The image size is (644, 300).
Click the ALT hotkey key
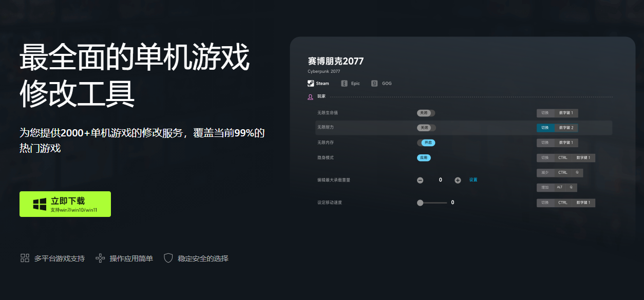[560, 188]
